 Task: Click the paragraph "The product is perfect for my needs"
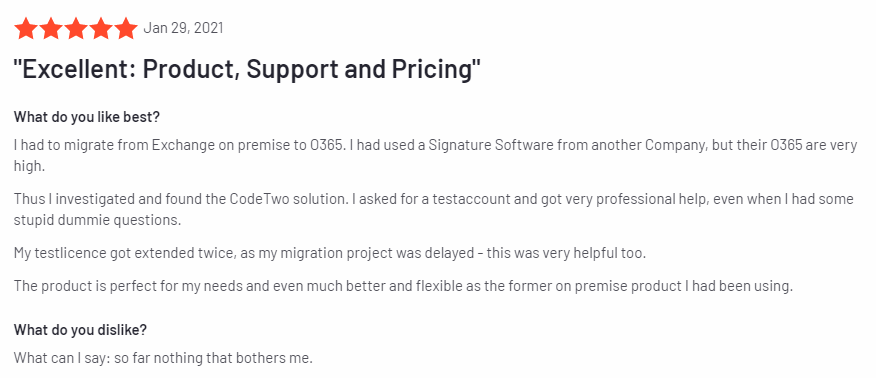tap(403, 286)
